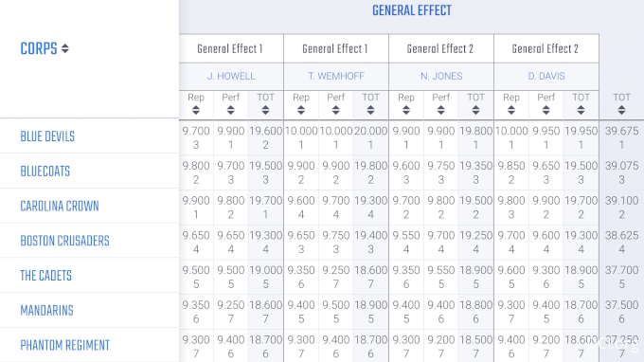
Task: Open judge J. HOWELL link
Action: pos(231,76)
